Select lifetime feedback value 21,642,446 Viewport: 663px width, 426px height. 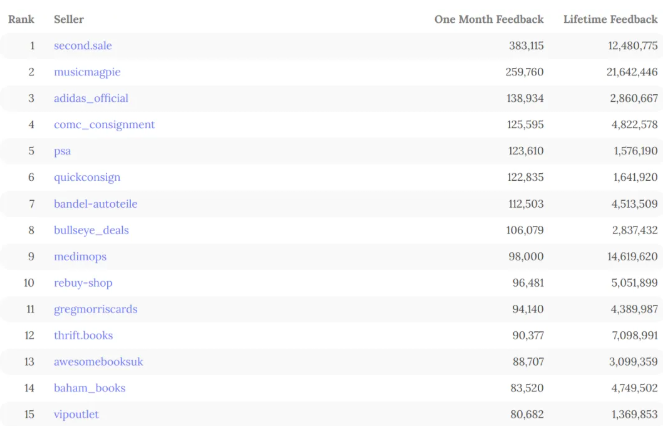632,72
